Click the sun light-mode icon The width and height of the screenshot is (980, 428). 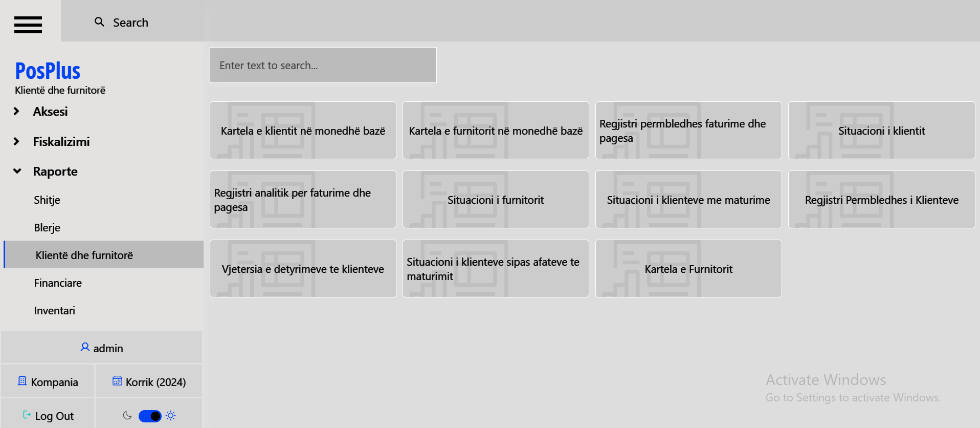171,415
